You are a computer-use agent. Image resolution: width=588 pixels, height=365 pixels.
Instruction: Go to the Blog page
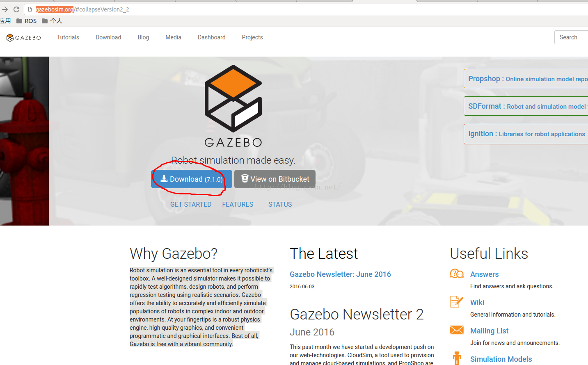click(143, 37)
